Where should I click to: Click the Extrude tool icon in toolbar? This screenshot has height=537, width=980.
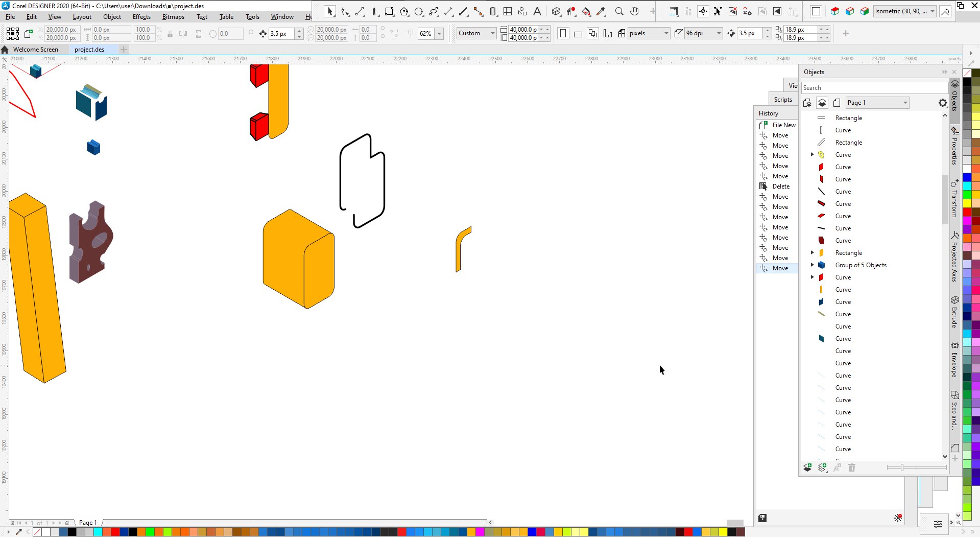[x=556, y=11]
